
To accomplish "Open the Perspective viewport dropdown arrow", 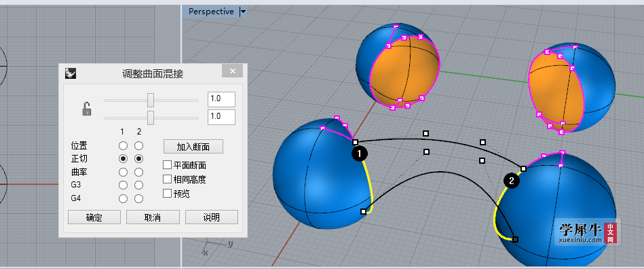I will (243, 12).
